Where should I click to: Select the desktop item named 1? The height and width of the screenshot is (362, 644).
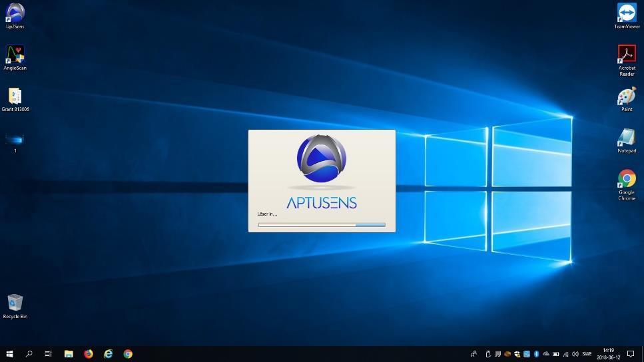click(15, 143)
